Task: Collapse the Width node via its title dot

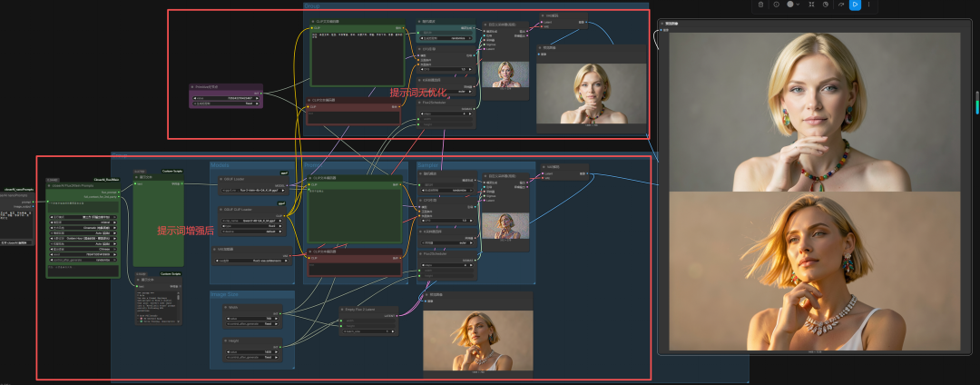Action: pyautogui.click(x=227, y=307)
